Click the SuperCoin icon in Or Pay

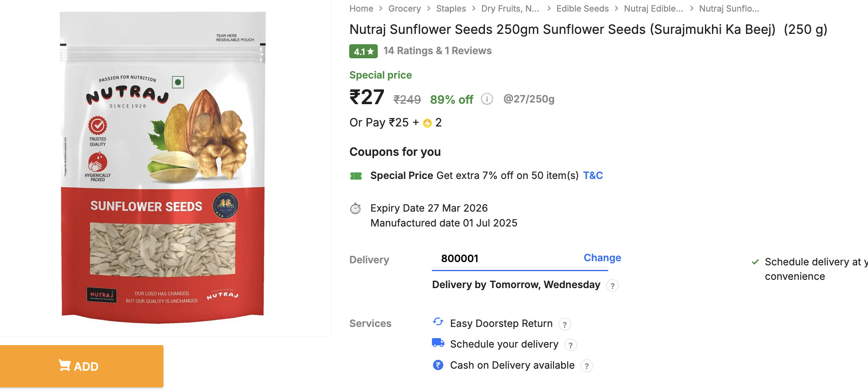(427, 123)
